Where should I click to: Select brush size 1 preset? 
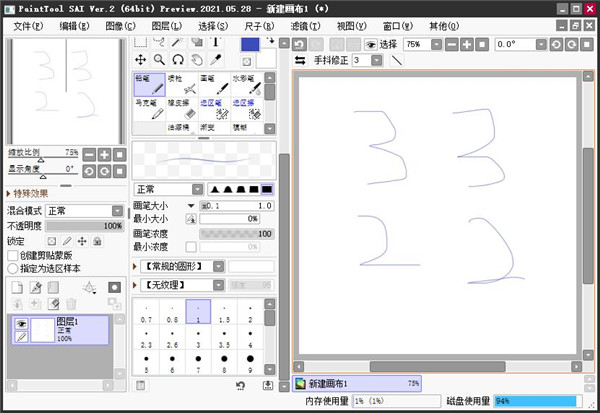click(x=199, y=313)
